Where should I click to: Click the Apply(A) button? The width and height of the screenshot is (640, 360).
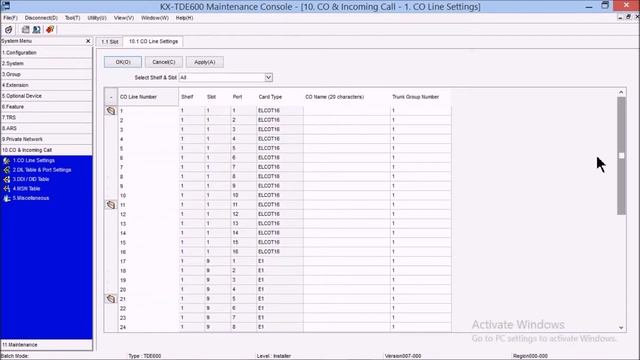point(204,62)
